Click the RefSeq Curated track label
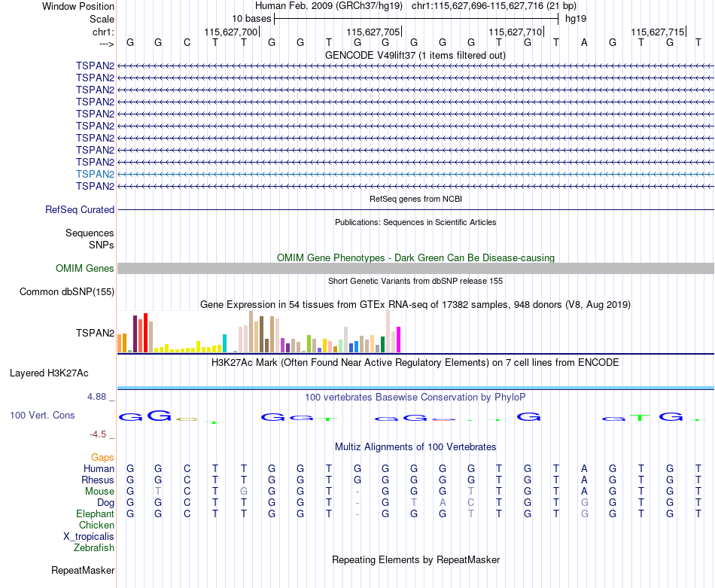Screen dimensions: 715x588 click(x=80, y=210)
